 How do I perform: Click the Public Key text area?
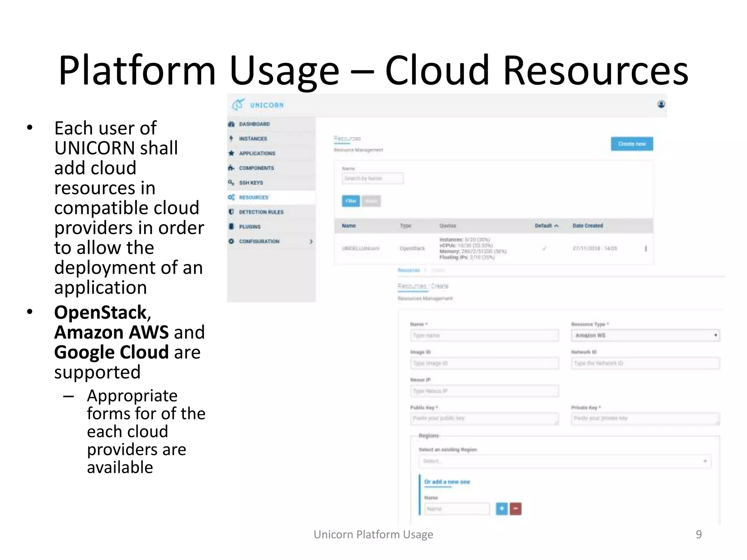tap(484, 419)
